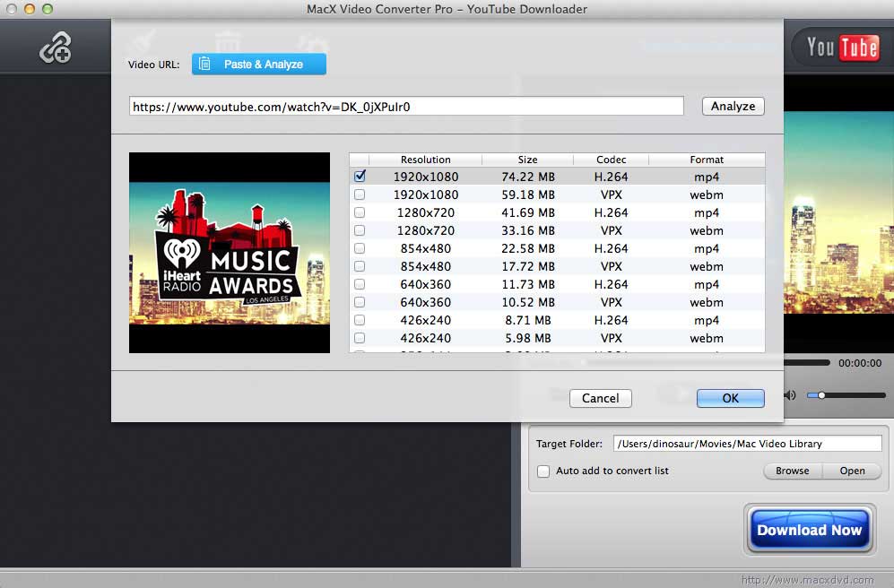Check the 426x240 mp4 checkbox

coord(360,320)
